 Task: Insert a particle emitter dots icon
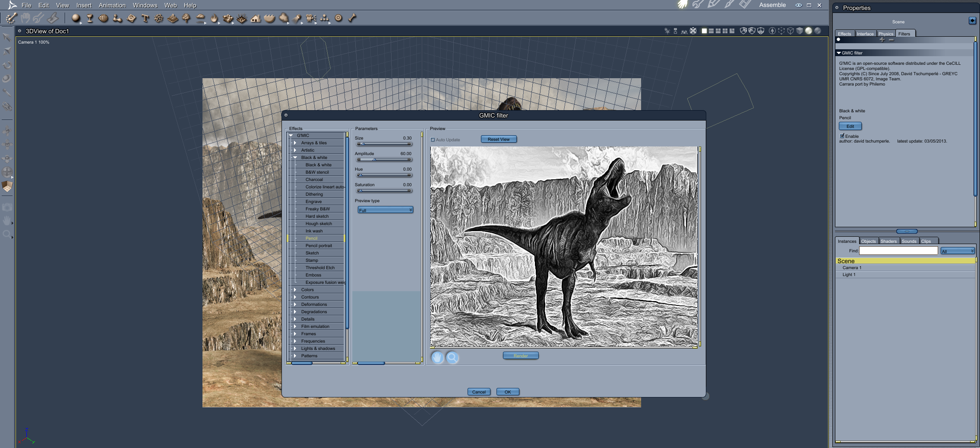click(x=159, y=18)
